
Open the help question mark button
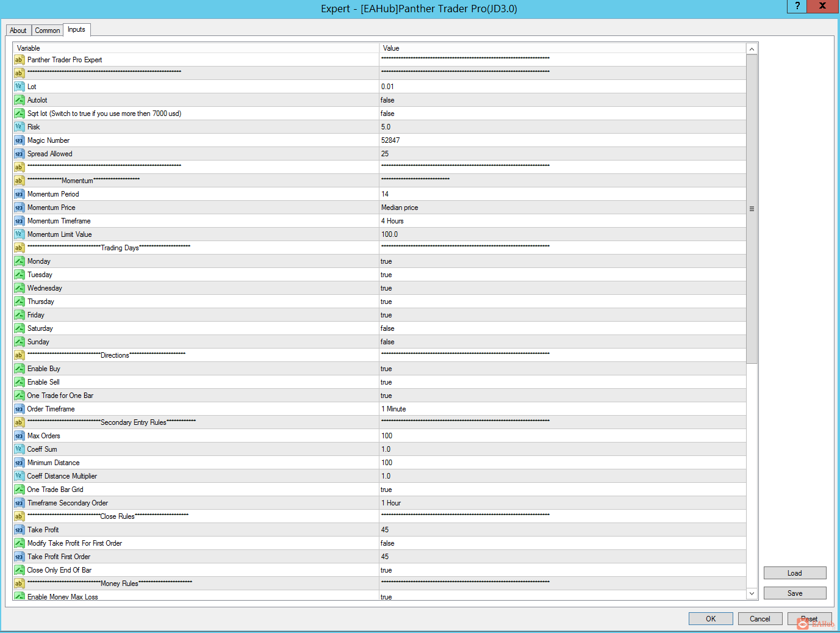(797, 6)
